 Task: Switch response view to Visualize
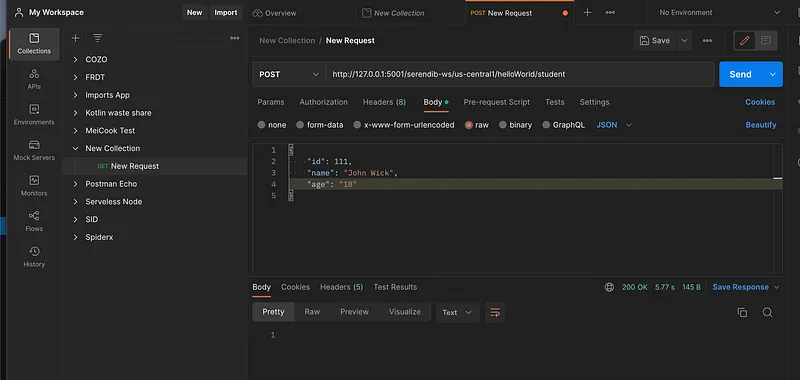(405, 312)
